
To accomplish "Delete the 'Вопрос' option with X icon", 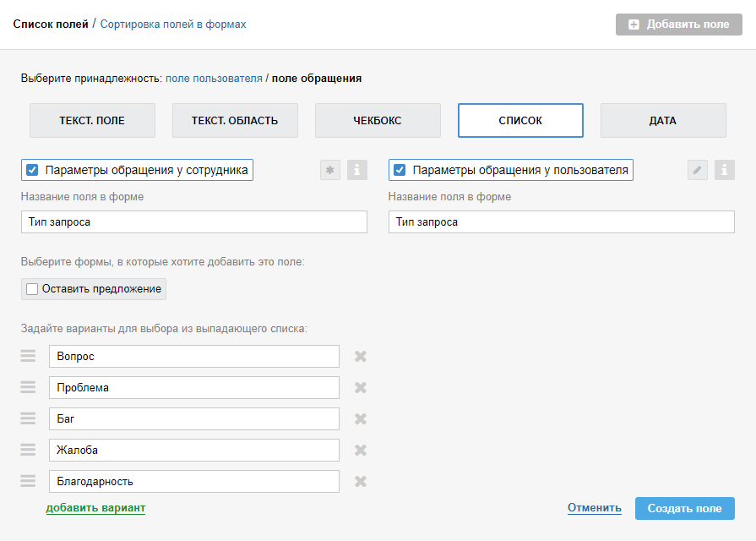I will coord(360,357).
